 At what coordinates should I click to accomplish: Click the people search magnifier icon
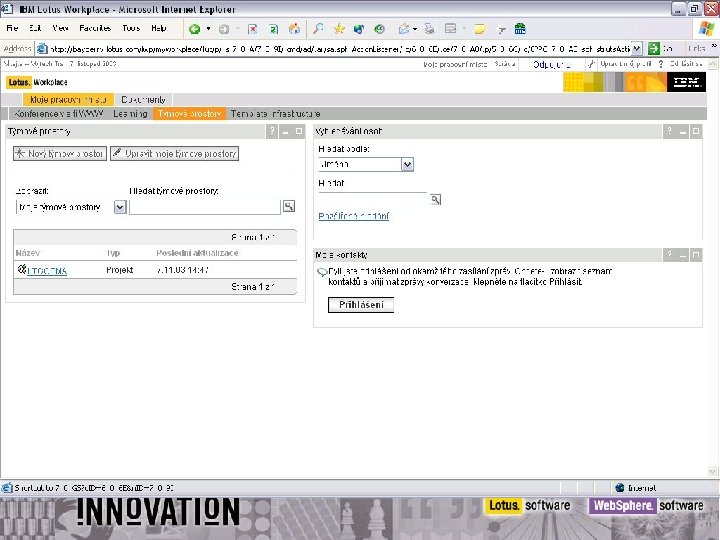point(436,199)
